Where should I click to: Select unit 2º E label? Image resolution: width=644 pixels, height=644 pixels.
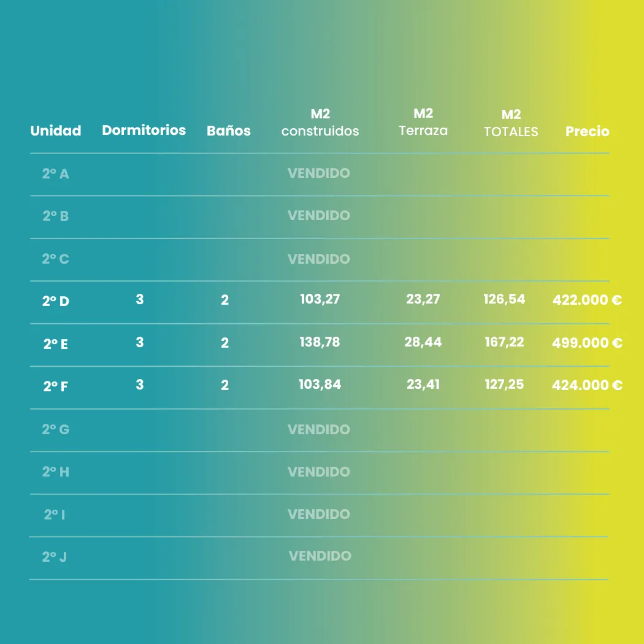(56, 344)
